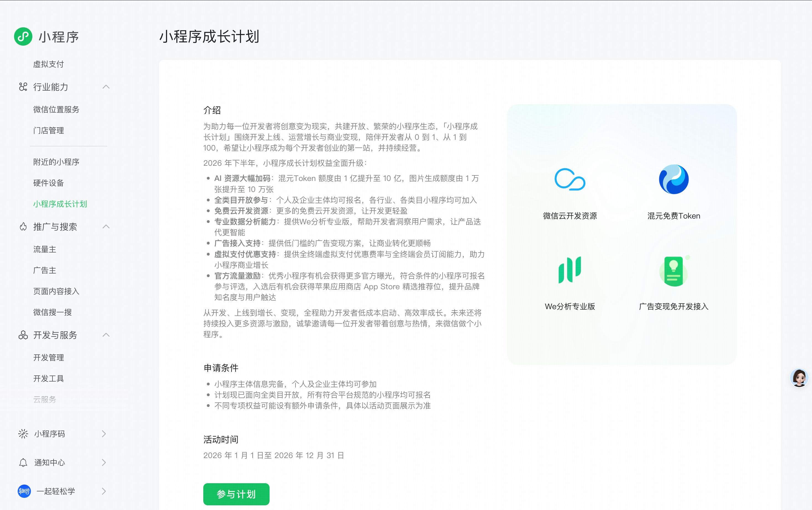Go to 开发管理
This screenshot has width=812, height=510.
point(49,357)
